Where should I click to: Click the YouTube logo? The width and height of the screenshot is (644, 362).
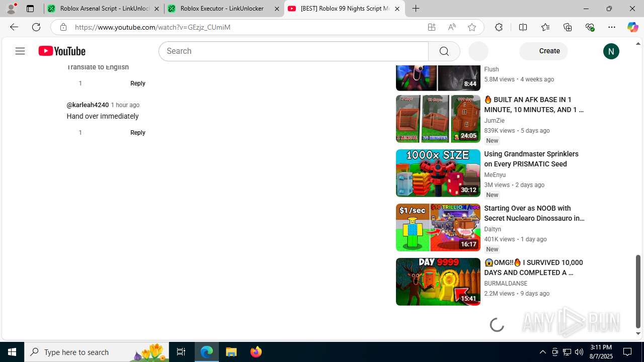[x=62, y=51]
